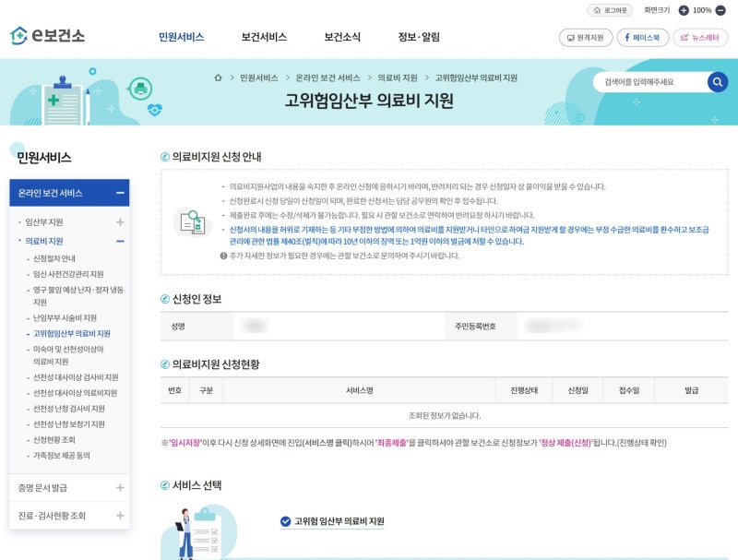This screenshot has width=738, height=560.
Task: Select 고위험임산부 의료비 지원 in sidebar
Action: point(72,333)
